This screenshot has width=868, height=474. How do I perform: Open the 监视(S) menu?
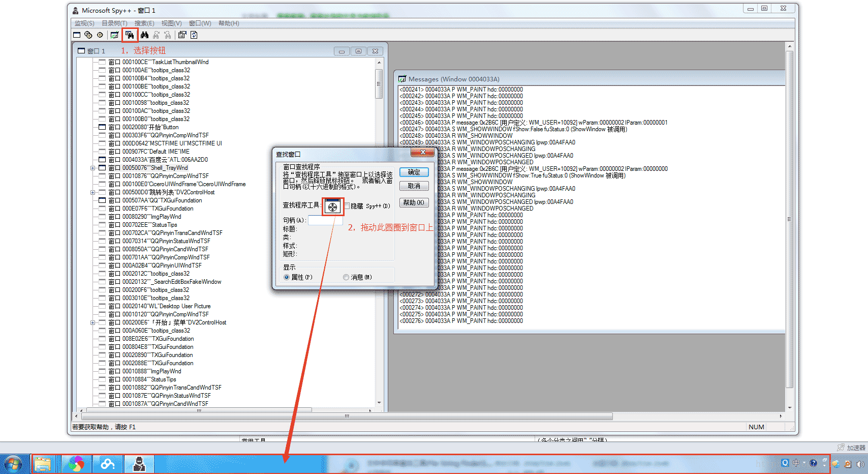tap(84, 23)
